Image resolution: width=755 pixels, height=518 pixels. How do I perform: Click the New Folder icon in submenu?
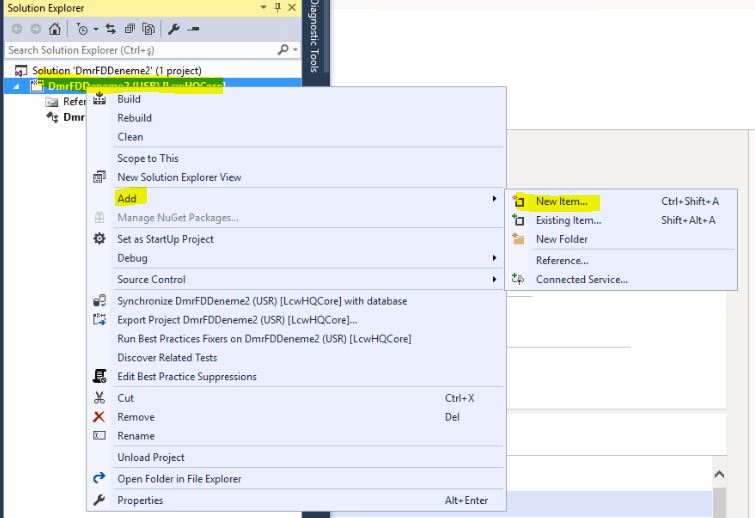[518, 239]
